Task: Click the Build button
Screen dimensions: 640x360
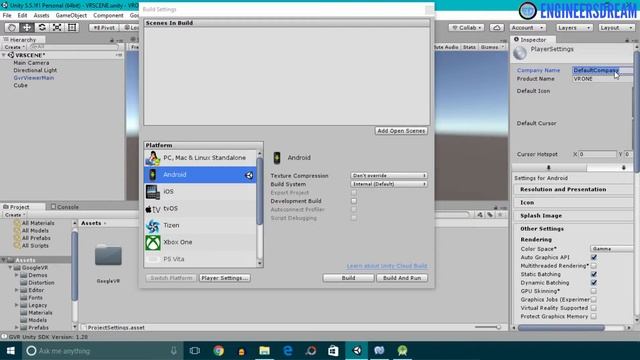Action: tap(348, 278)
